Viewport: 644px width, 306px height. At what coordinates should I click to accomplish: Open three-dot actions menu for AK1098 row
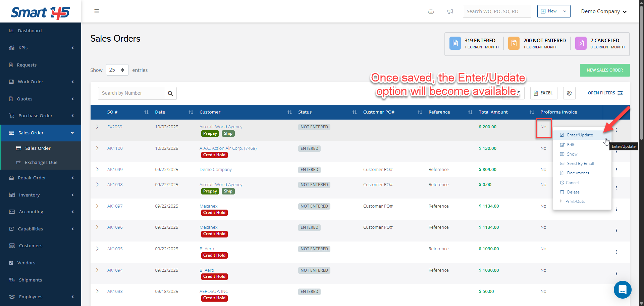(x=616, y=188)
